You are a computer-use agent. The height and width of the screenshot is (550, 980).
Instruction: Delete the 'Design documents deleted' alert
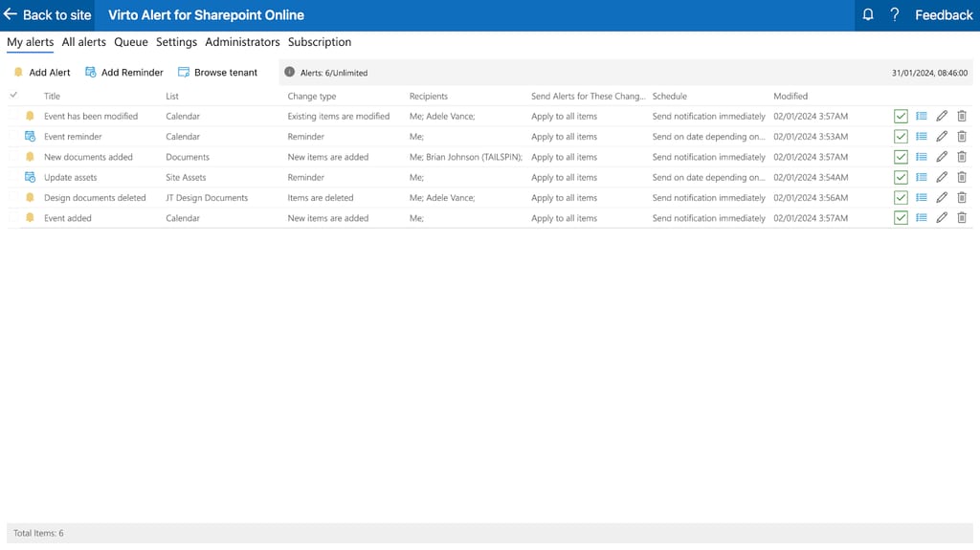pos(961,197)
